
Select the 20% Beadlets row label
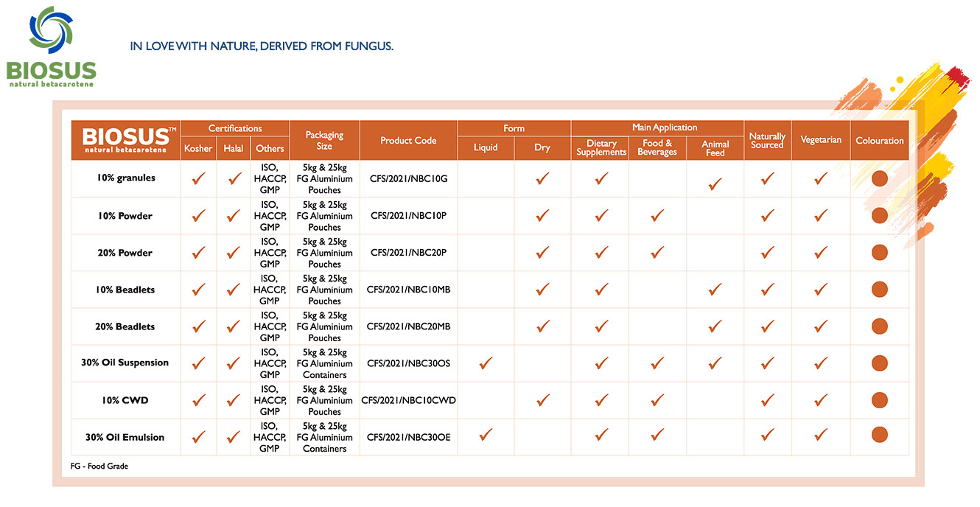pos(125,326)
